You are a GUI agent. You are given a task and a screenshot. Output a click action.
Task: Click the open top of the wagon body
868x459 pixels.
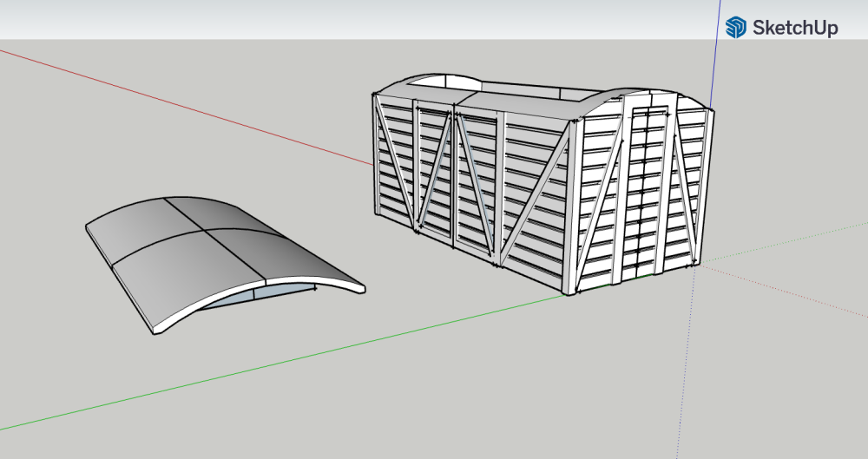point(521,94)
